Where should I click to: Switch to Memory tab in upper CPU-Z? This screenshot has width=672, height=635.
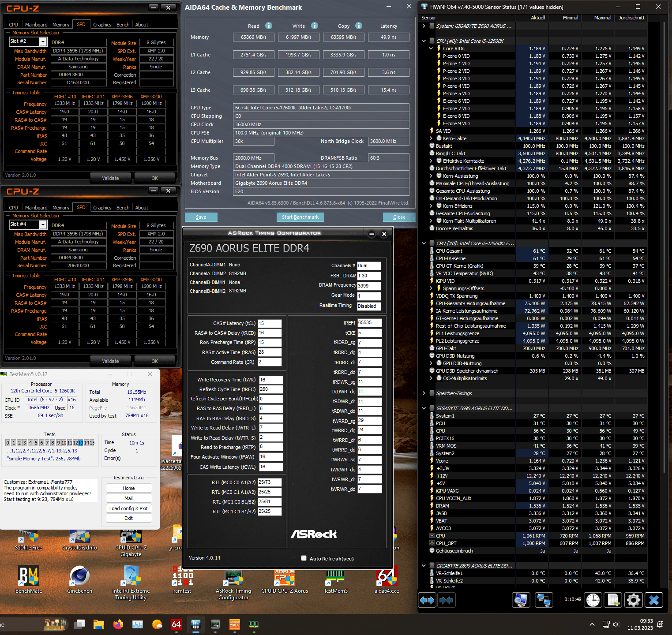pos(61,25)
